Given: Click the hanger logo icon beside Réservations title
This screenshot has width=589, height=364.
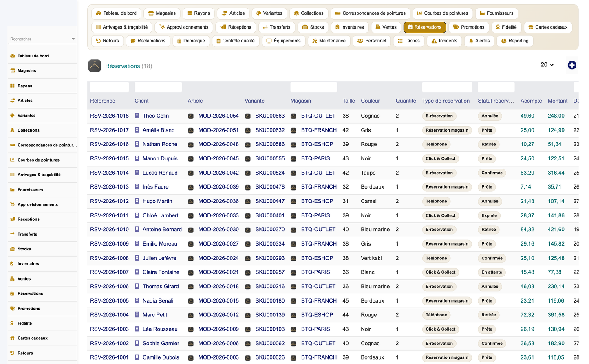Looking at the screenshot, I should (x=95, y=66).
